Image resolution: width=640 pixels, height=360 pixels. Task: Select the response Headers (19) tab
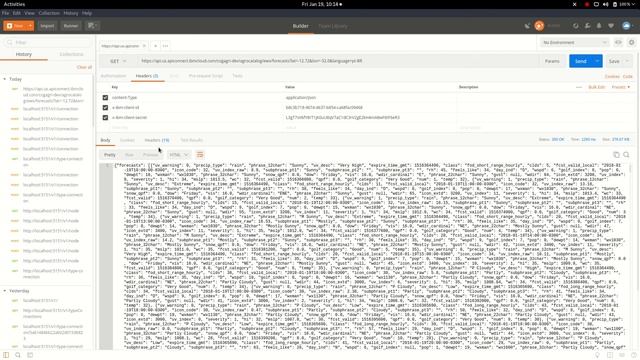[157, 140]
